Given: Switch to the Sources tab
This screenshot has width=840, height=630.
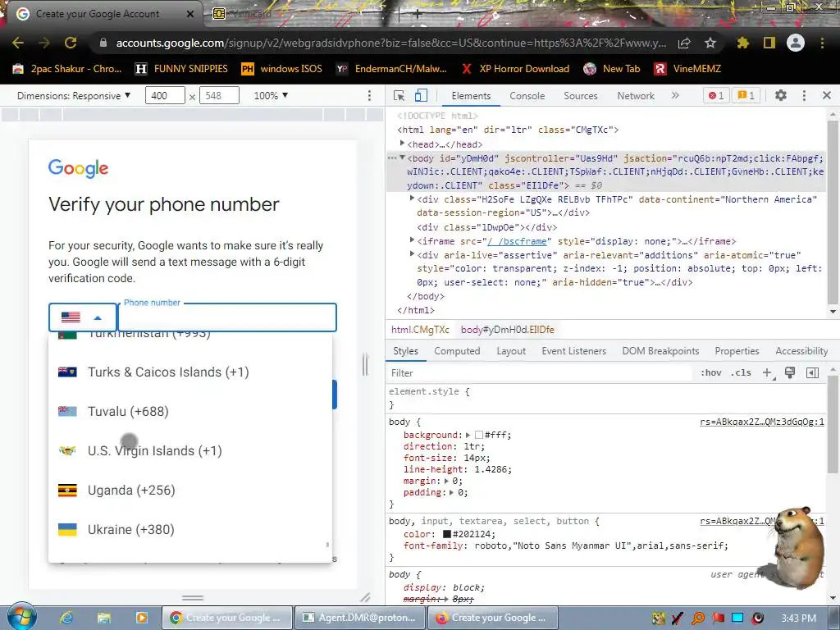Looking at the screenshot, I should coord(580,95).
